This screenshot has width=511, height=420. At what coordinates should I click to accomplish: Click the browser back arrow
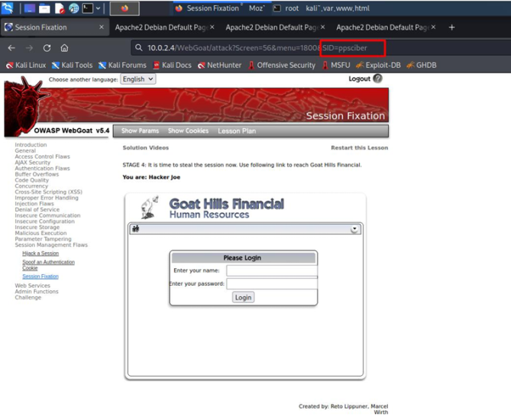tap(11, 47)
